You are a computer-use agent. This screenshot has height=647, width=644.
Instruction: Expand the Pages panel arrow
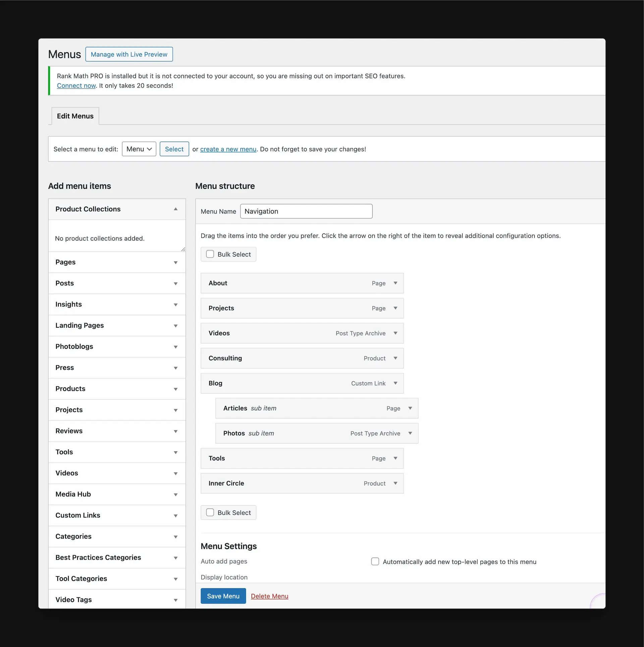point(175,262)
